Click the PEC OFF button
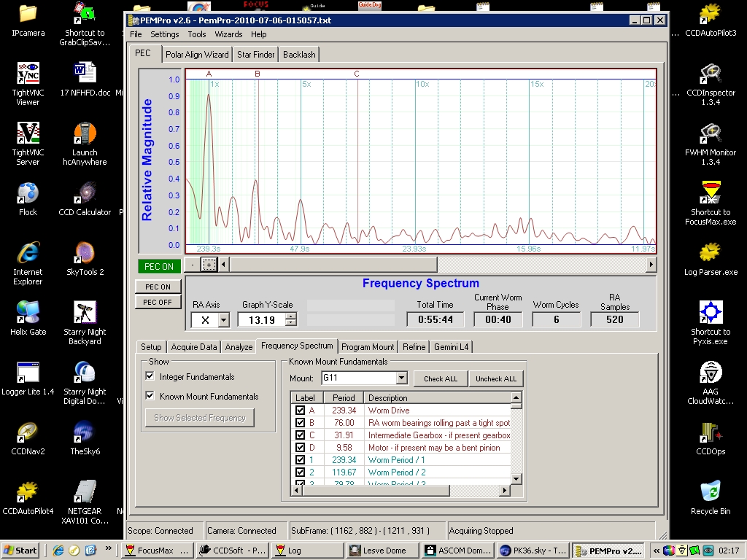The height and width of the screenshot is (560, 747). [158, 302]
